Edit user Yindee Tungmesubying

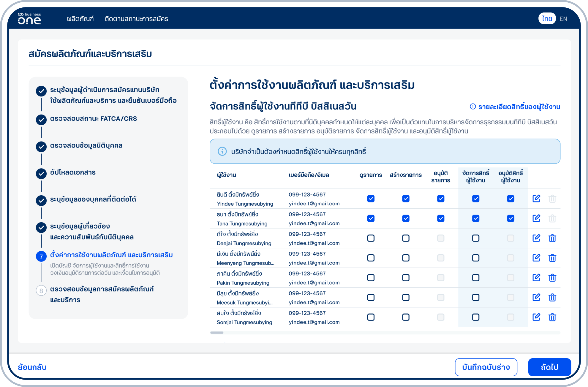[x=536, y=199]
